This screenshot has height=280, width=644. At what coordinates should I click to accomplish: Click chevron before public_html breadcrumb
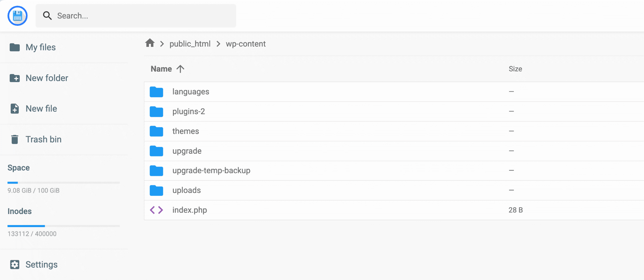[x=162, y=44]
